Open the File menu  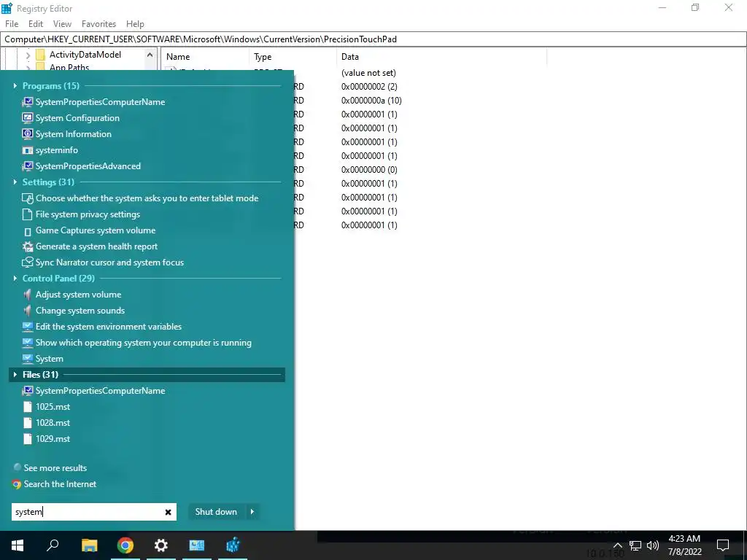pos(12,24)
